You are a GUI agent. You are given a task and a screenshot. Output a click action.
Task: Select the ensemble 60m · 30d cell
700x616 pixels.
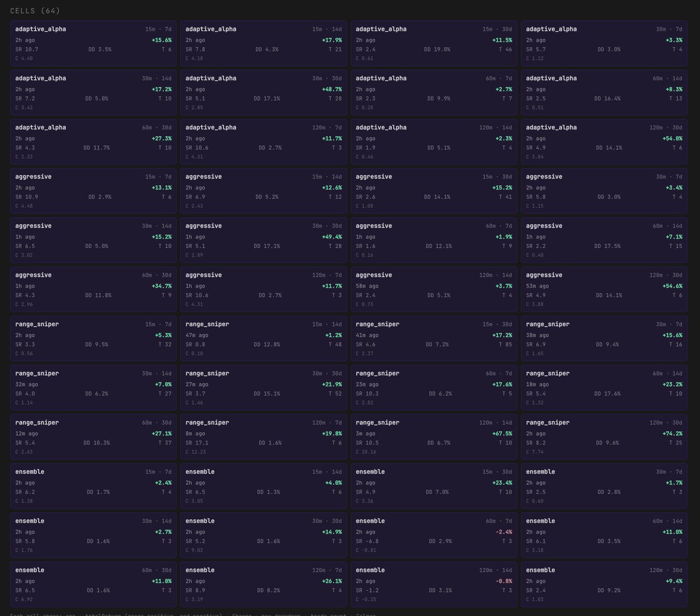point(93,584)
